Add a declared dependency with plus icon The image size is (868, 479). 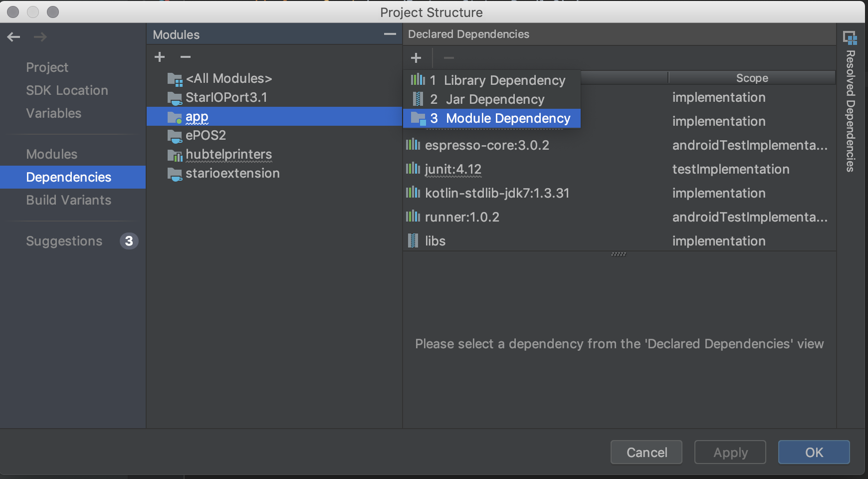(416, 58)
